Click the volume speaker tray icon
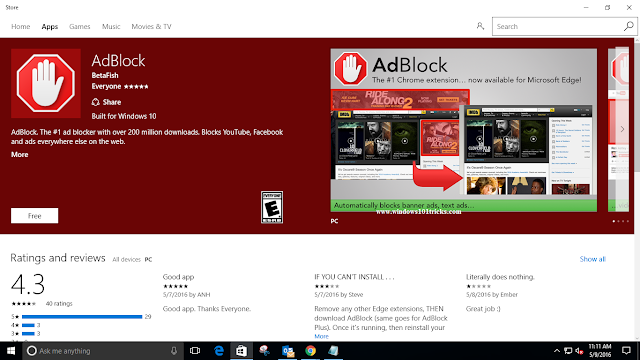Screen dimensions: 640x360 tap(579, 351)
